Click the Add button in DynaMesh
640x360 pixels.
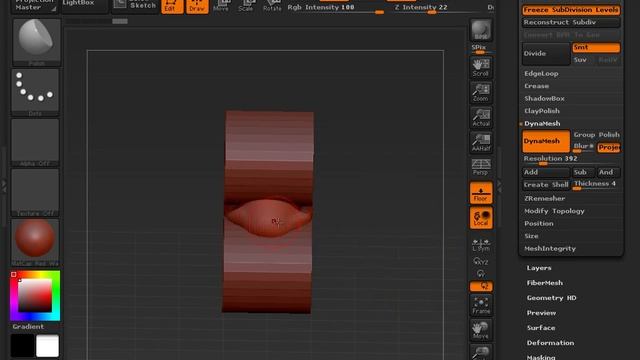(546, 173)
